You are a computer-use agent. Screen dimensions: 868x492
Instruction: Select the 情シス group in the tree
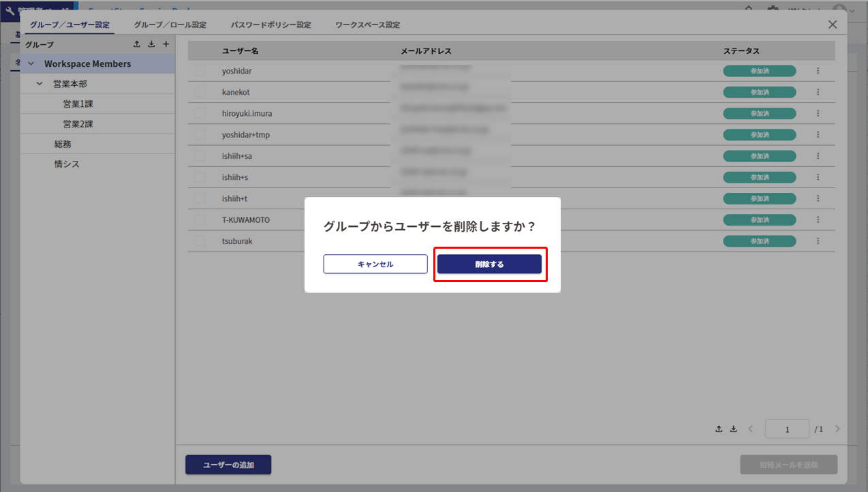(x=67, y=164)
